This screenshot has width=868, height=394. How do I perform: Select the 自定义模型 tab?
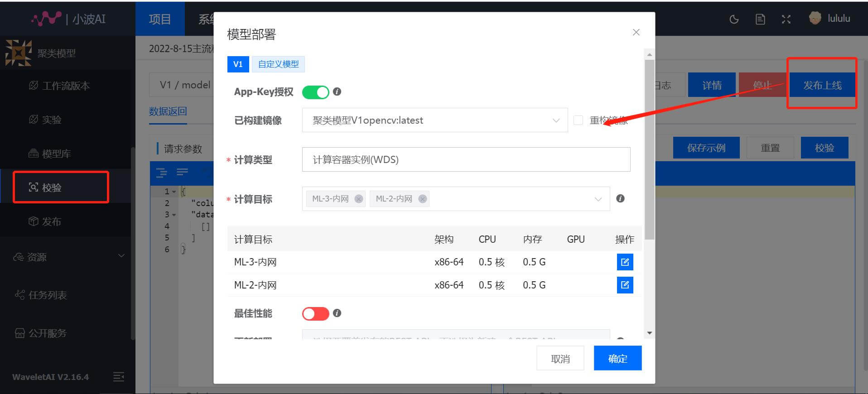[278, 64]
